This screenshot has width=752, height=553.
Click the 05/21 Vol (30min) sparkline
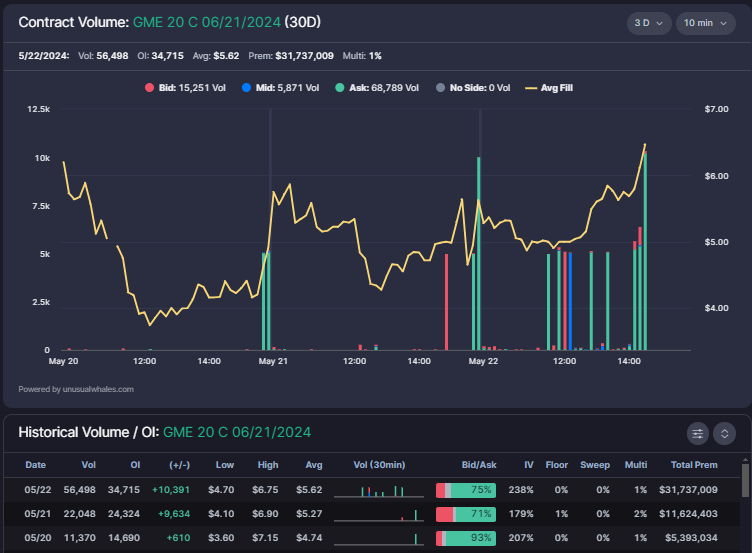tap(379, 515)
